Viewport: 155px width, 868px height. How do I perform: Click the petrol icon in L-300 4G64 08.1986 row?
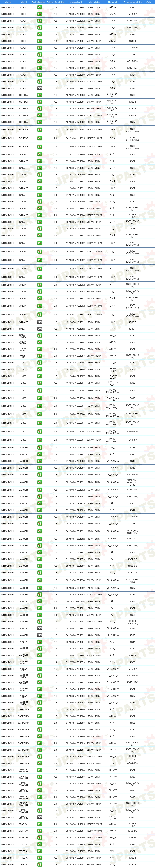tap(40, 431)
